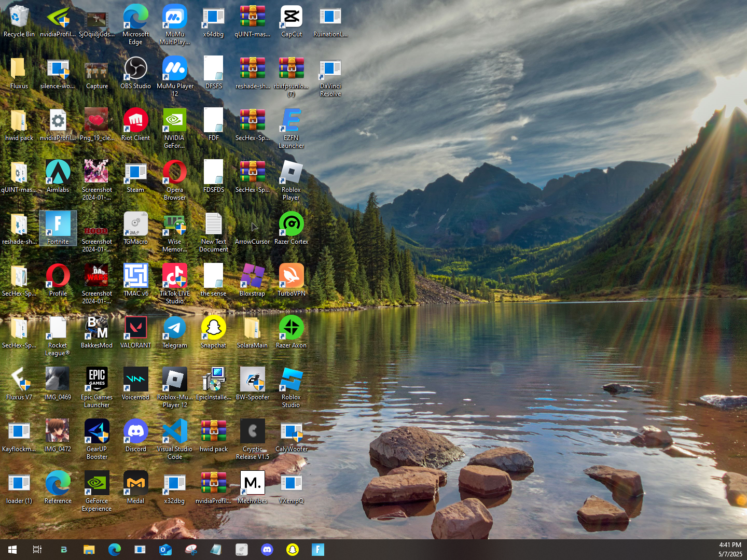Select the TMAC v6 icon
Screen dimensions: 747x560
[x=135, y=281]
